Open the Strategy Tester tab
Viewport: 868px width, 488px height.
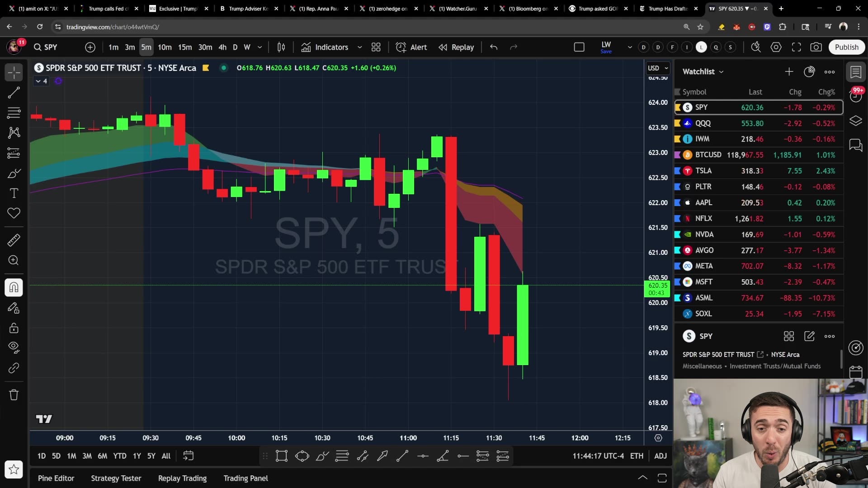[116, 478]
